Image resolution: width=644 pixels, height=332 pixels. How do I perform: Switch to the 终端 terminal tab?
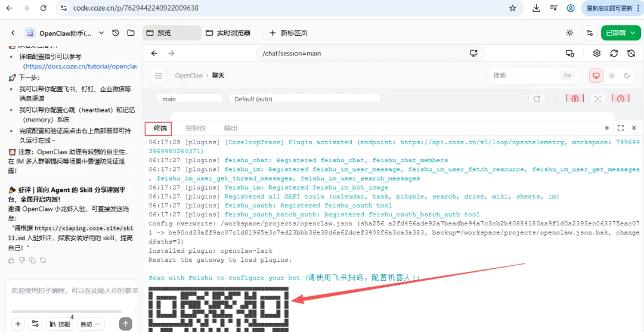[x=160, y=128]
